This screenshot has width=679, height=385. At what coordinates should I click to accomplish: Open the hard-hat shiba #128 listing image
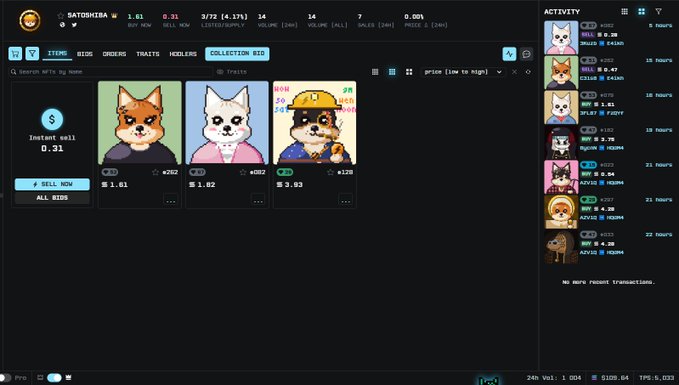click(x=315, y=123)
